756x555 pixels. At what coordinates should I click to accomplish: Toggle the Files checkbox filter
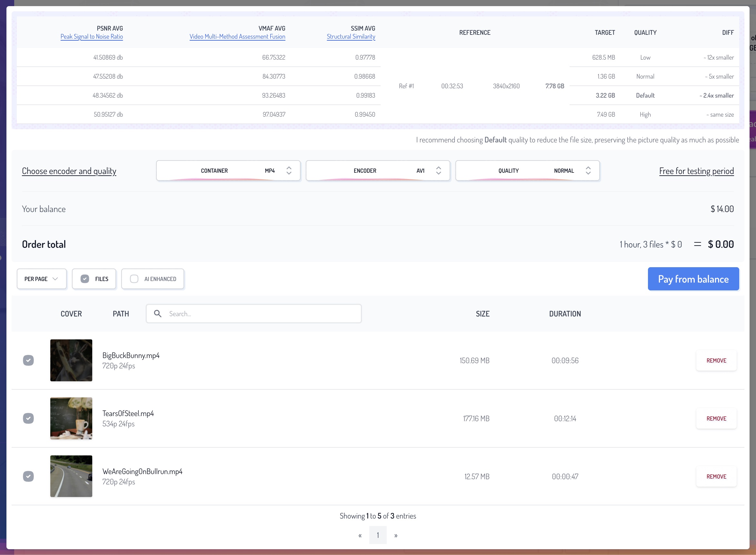point(85,279)
